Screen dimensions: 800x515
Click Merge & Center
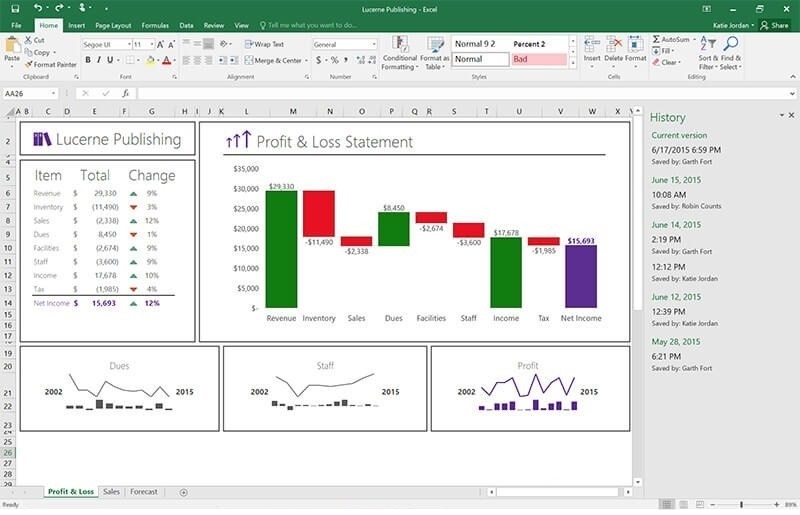coord(273,60)
